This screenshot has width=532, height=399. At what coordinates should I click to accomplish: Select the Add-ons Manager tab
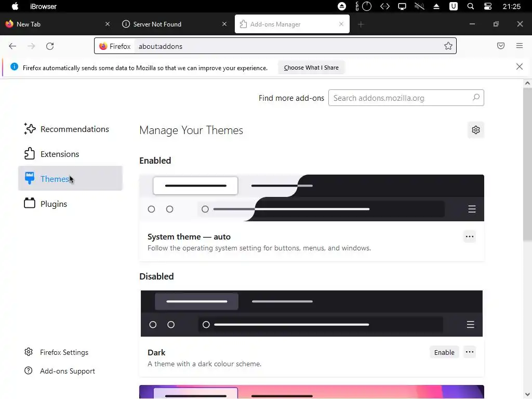pos(292,24)
